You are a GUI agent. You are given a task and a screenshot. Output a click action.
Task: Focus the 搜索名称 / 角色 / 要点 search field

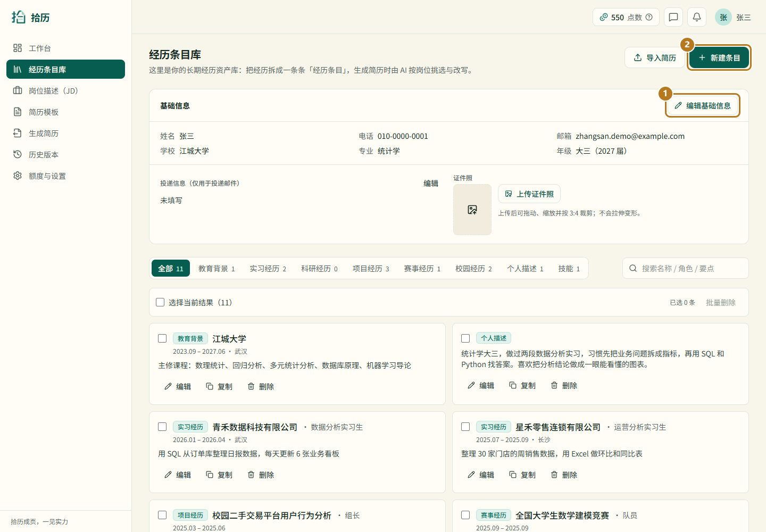[686, 268]
